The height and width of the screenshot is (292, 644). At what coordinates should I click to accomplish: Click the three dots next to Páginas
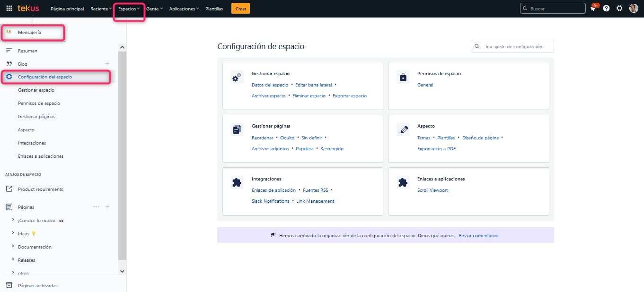[x=96, y=207]
